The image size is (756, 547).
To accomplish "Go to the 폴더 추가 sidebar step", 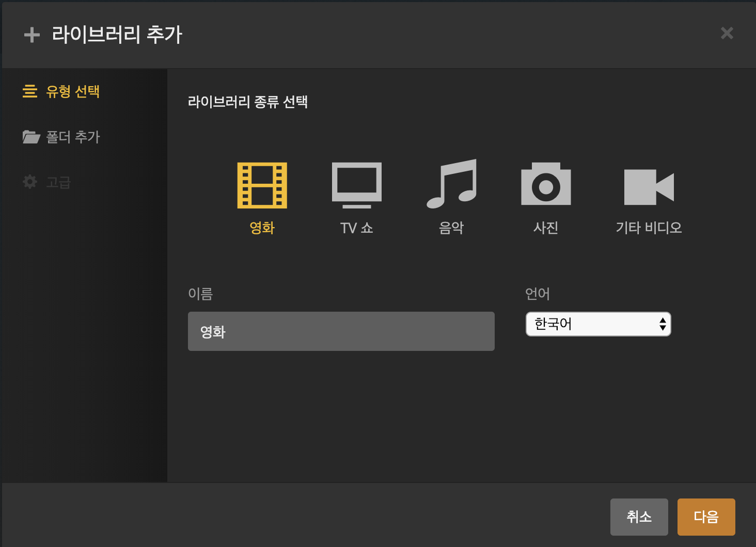I will (61, 137).
